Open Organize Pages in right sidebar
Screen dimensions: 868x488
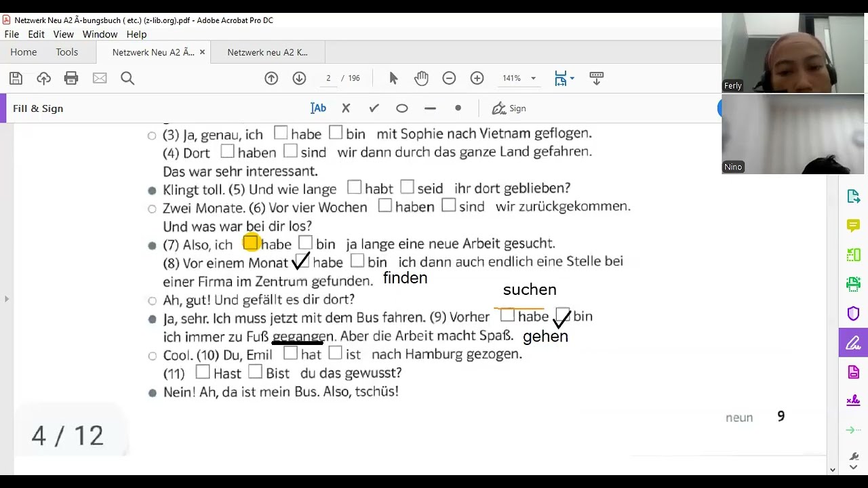click(854, 255)
